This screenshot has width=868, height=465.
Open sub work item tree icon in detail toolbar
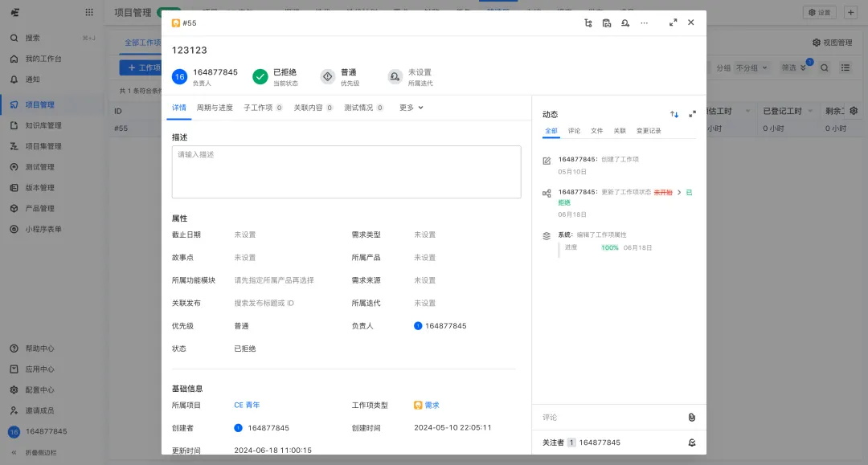point(588,23)
